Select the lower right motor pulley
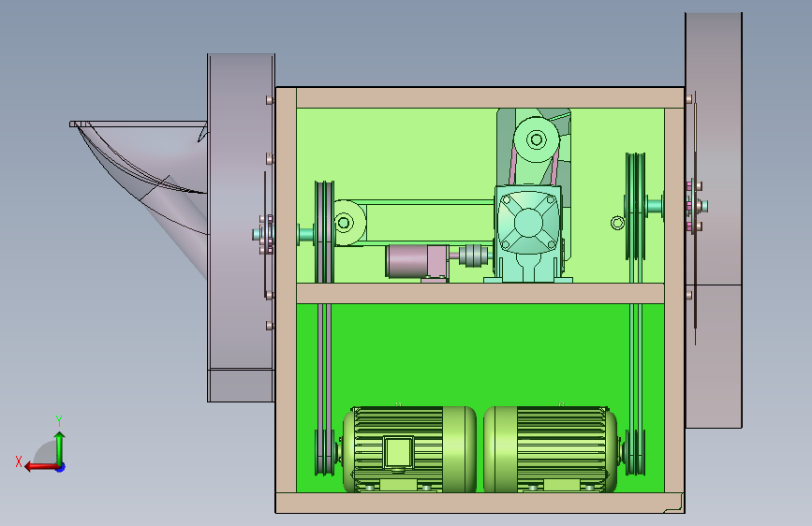The height and width of the screenshot is (526, 812). [635, 452]
